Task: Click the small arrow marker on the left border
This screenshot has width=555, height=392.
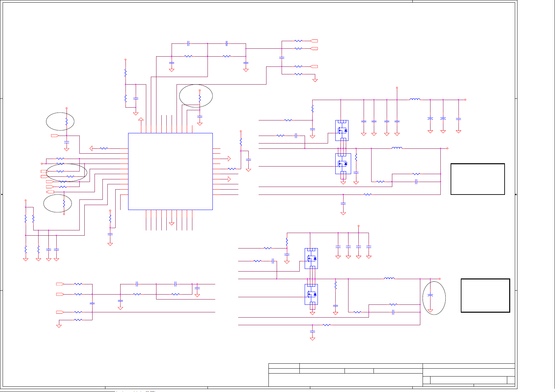Action: (2, 195)
